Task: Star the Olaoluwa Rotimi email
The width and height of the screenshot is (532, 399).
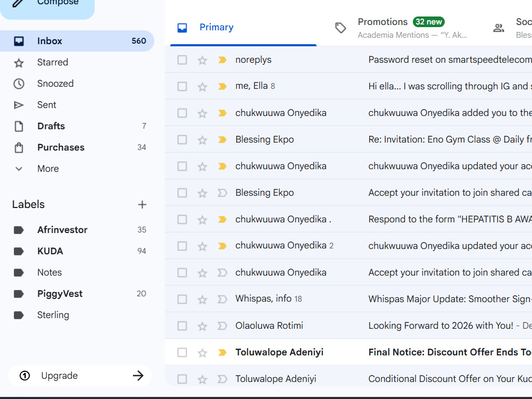Action: (x=203, y=326)
